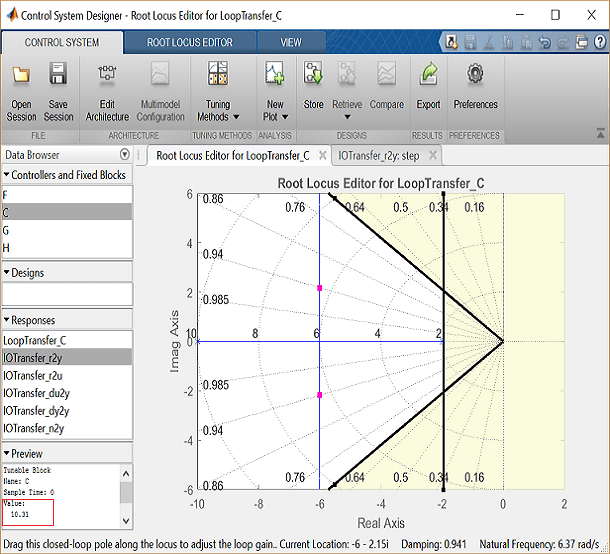Click the Root Locus plot title

point(381,183)
